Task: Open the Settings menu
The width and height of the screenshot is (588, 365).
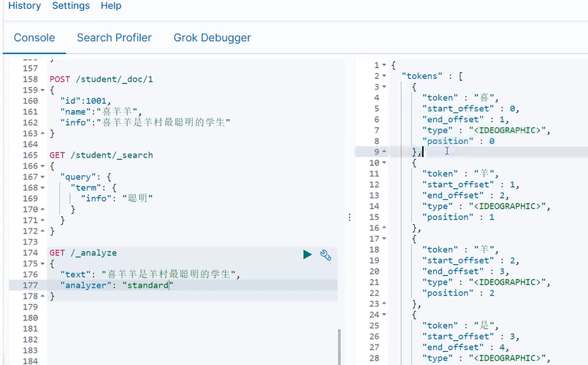Action: point(71,6)
